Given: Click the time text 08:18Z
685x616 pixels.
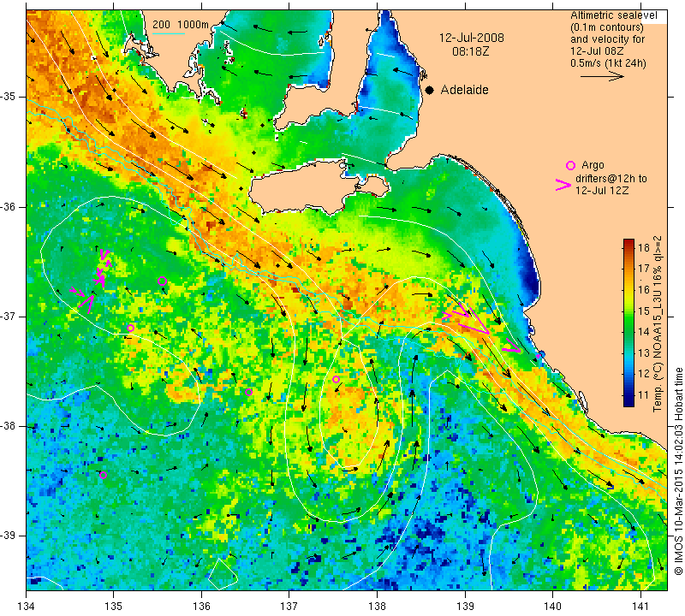Looking at the screenshot, I should pyautogui.click(x=470, y=51).
